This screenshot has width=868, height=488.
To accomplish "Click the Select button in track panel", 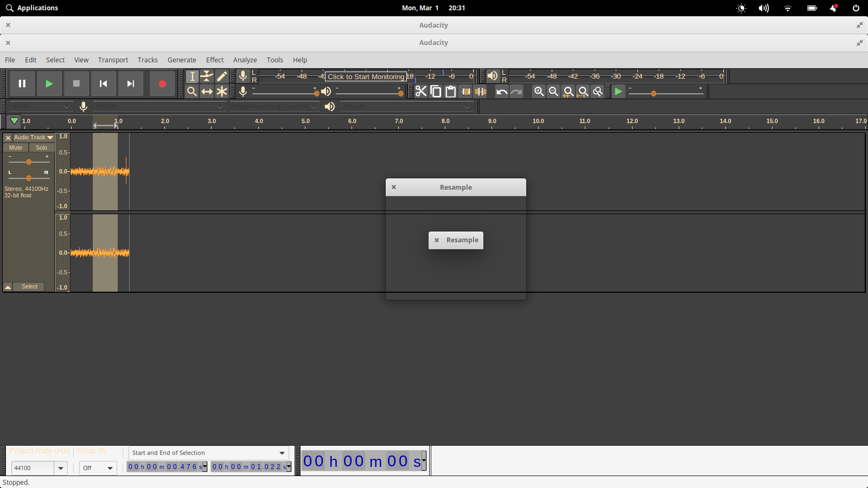I will pos(29,287).
